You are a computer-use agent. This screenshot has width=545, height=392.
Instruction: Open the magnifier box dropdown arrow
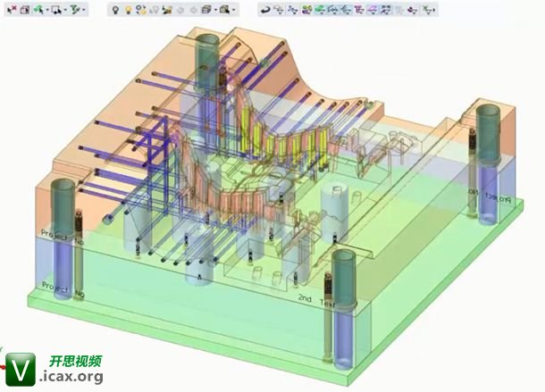click(234, 10)
